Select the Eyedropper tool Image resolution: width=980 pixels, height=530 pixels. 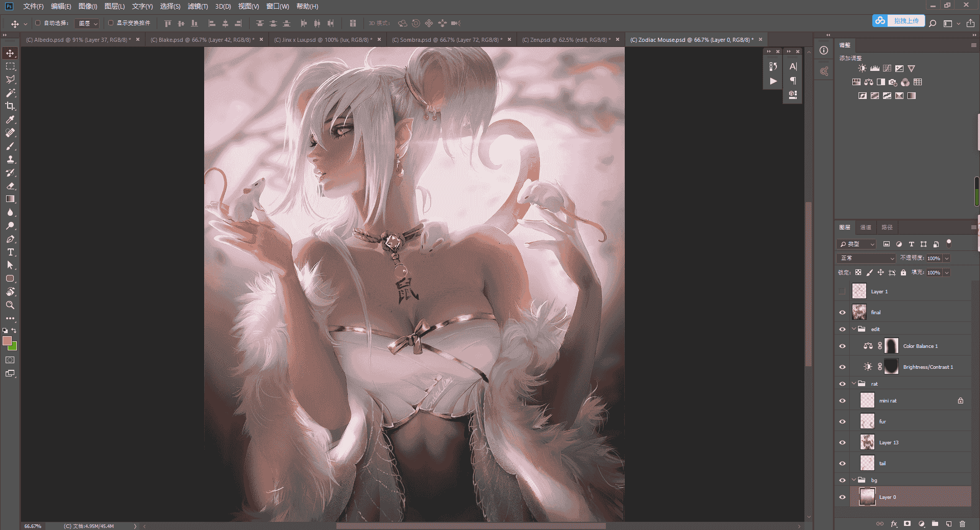click(10, 119)
